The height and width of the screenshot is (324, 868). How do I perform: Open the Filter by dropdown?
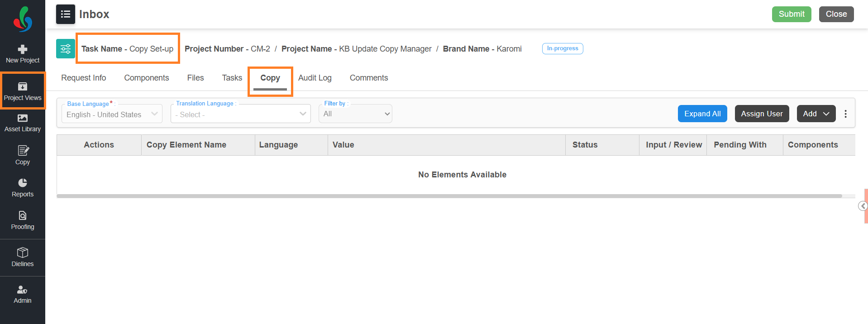(356, 114)
